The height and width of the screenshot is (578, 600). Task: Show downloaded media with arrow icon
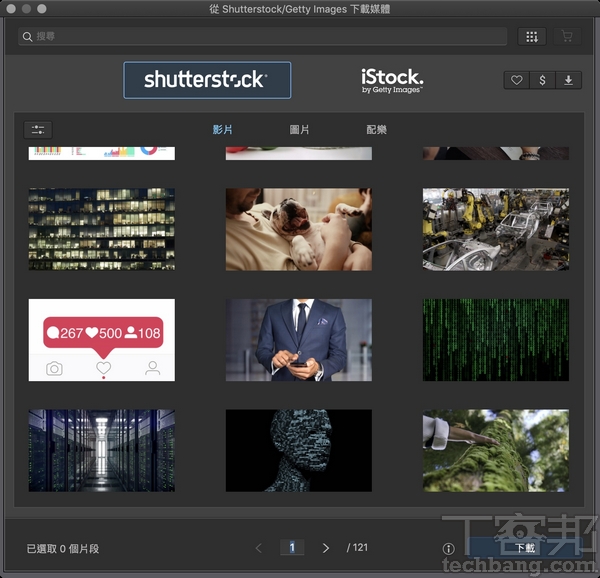tap(569, 80)
